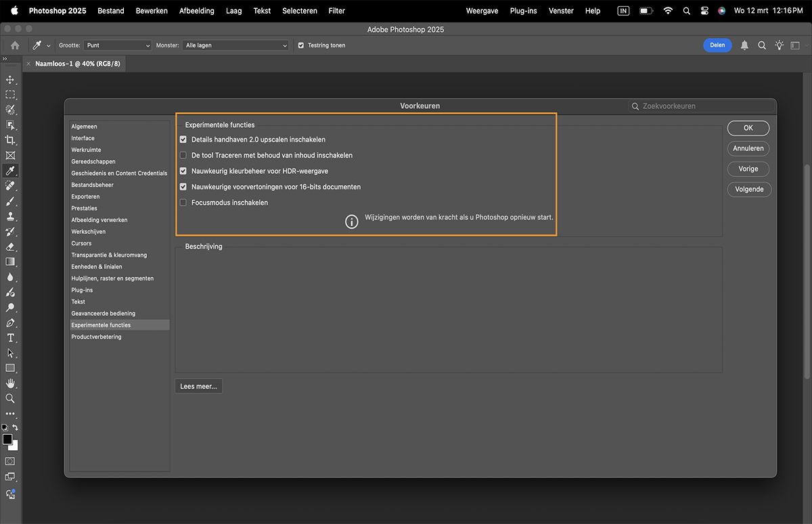812x524 pixels.
Task: Change the screen mode
Action: tap(10, 477)
